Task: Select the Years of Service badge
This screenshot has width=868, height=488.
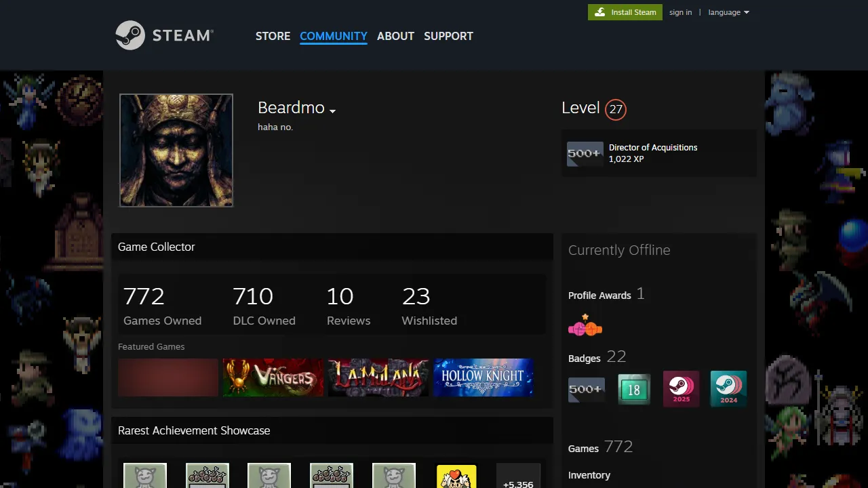Action: pyautogui.click(x=633, y=389)
